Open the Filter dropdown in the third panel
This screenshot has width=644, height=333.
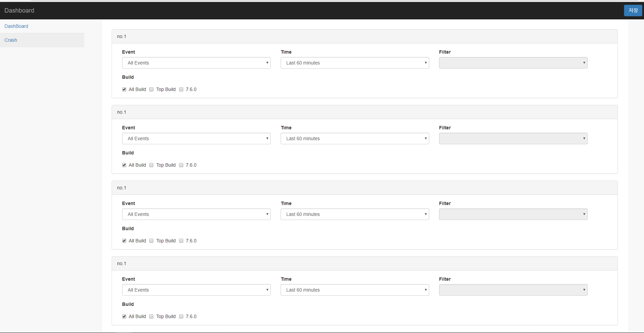513,214
